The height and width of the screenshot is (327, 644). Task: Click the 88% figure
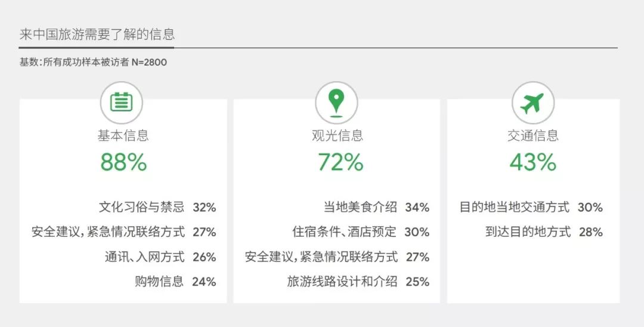tap(123, 162)
